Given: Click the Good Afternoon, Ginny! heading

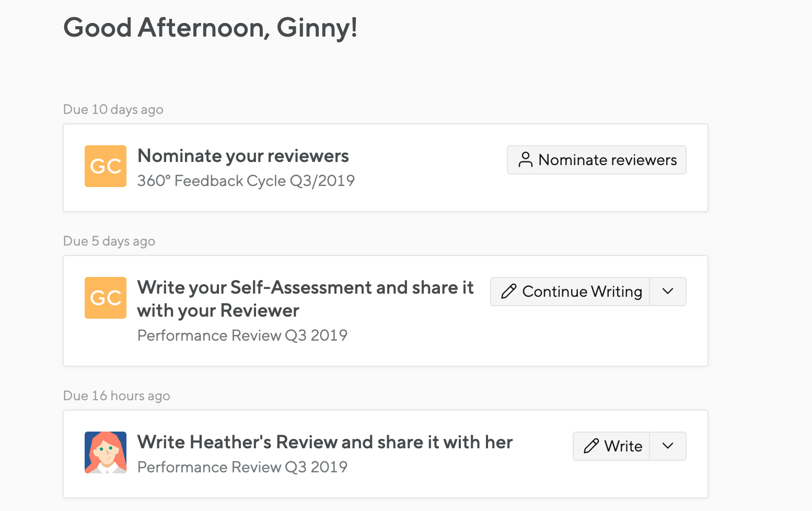Looking at the screenshot, I should pyautogui.click(x=211, y=28).
